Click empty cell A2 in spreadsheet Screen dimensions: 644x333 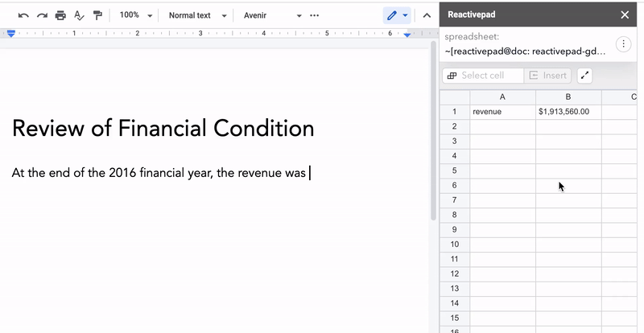[502, 126]
